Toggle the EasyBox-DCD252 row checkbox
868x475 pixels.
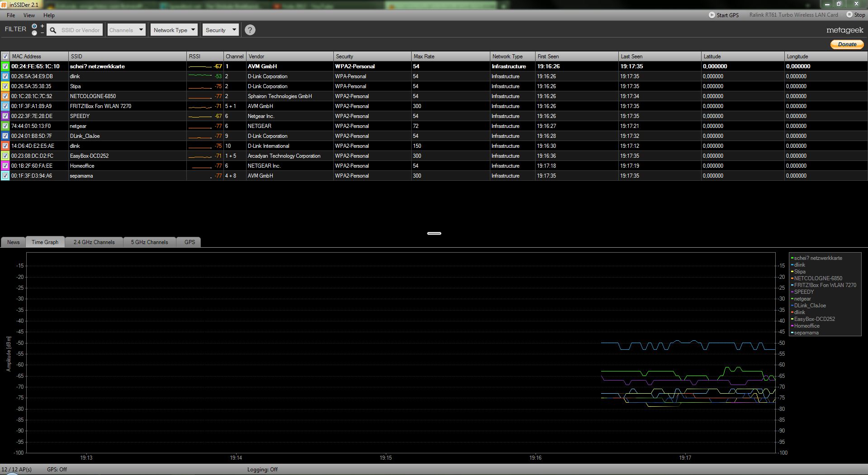[5, 156]
